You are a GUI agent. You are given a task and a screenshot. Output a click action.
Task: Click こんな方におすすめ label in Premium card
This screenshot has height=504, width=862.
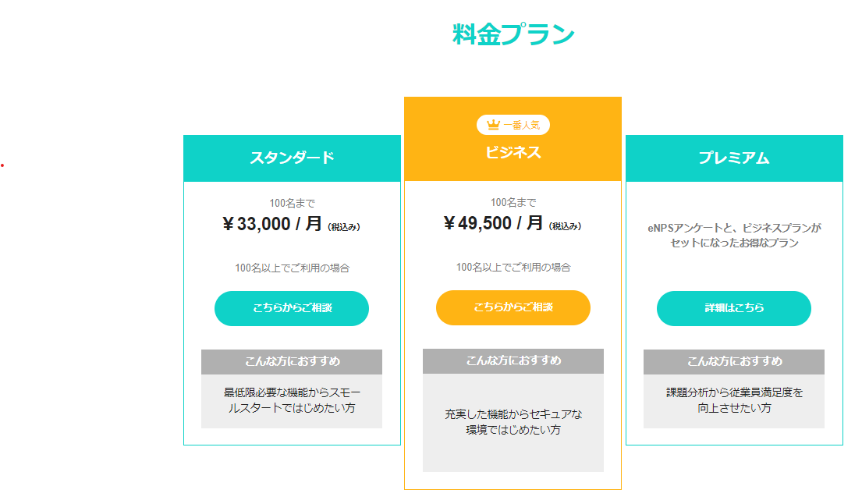click(734, 361)
